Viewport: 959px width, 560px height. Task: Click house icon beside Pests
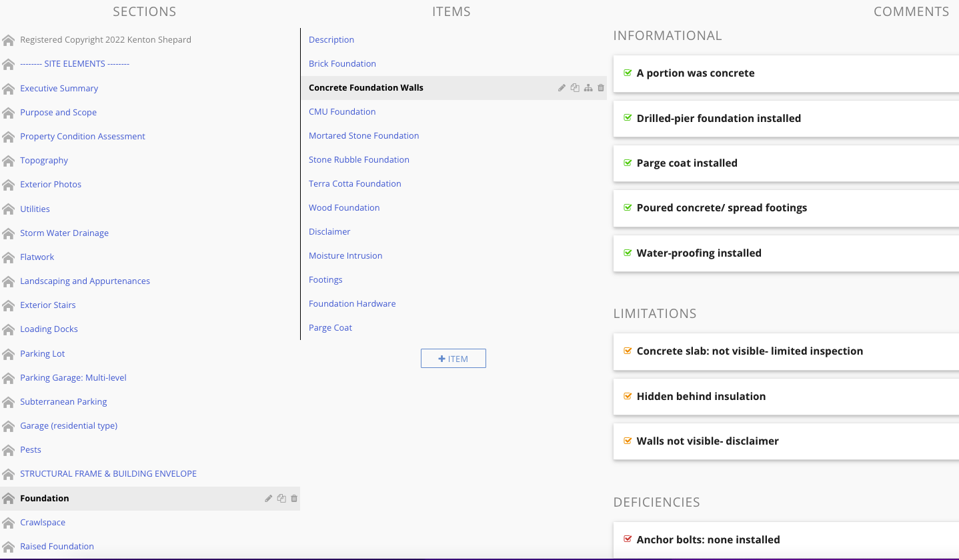click(x=8, y=450)
